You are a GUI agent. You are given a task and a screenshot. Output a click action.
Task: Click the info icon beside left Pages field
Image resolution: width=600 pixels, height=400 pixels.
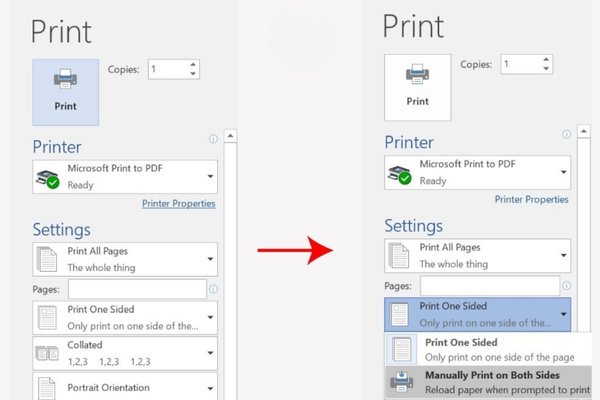click(x=213, y=289)
